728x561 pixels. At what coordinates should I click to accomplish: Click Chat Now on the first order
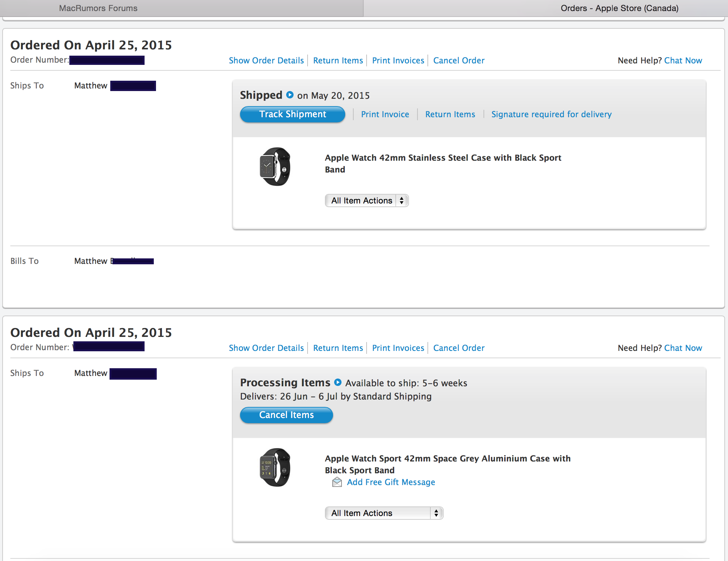pos(683,60)
